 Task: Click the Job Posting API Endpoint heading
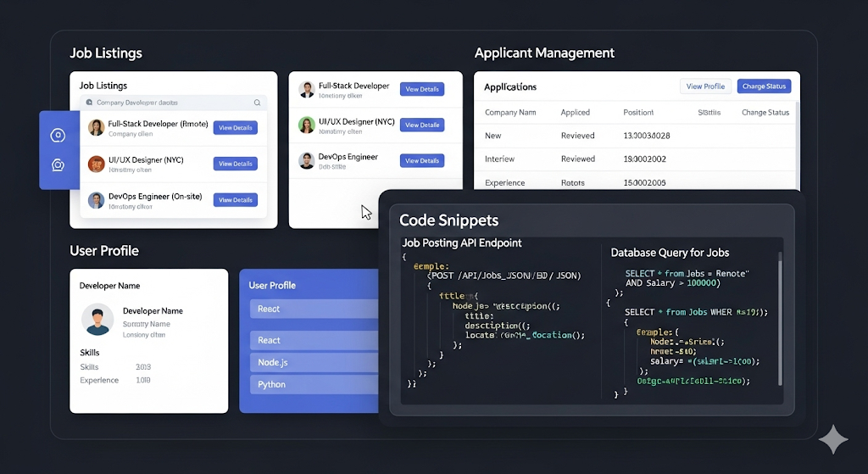462,243
